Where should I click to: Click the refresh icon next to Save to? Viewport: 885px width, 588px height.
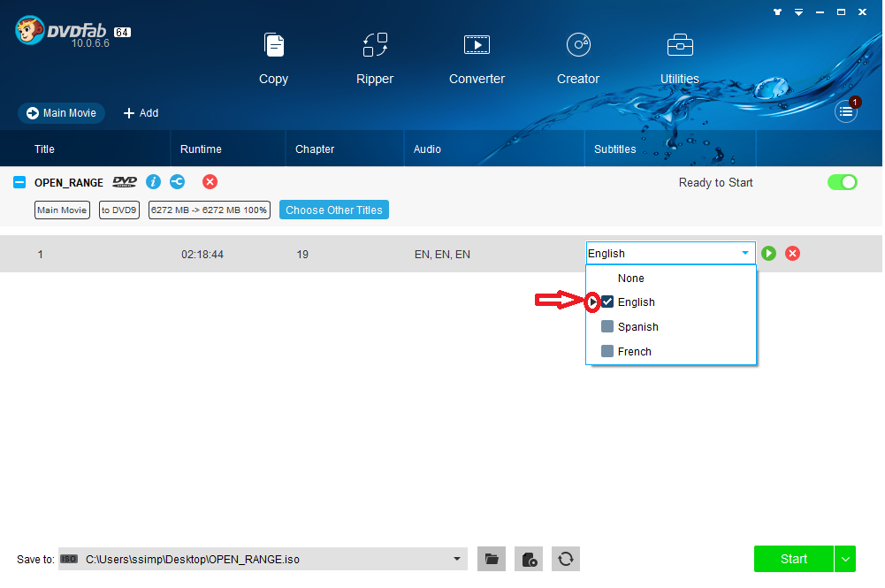[566, 559]
